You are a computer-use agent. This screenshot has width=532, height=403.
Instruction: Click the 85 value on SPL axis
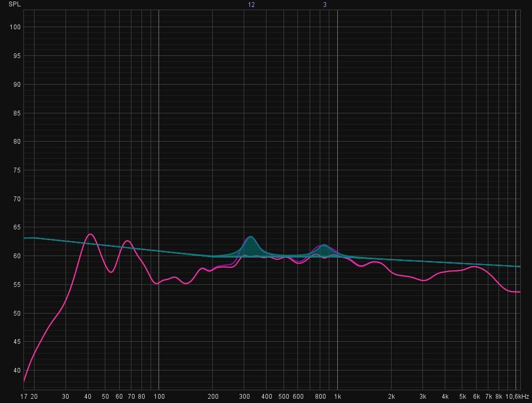point(16,113)
